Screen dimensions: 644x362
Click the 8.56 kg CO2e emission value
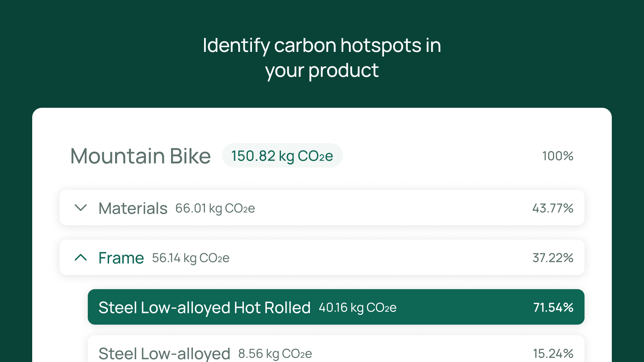(275, 354)
